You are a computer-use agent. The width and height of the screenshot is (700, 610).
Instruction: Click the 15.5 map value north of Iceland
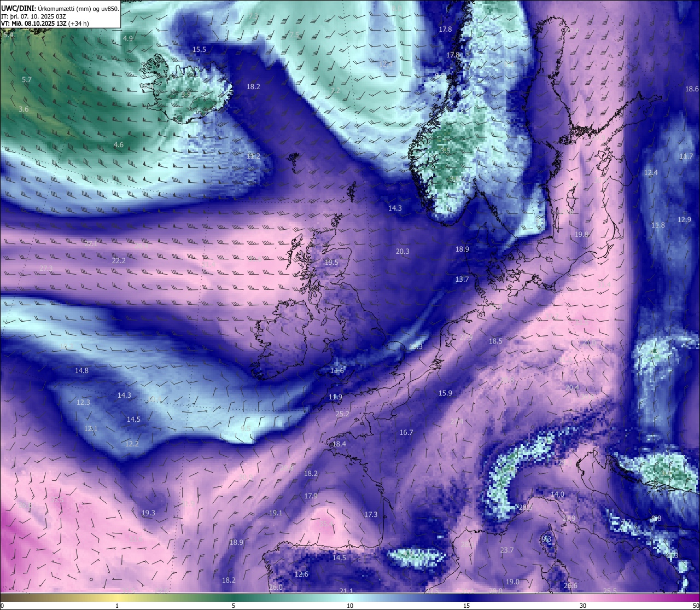tap(199, 49)
